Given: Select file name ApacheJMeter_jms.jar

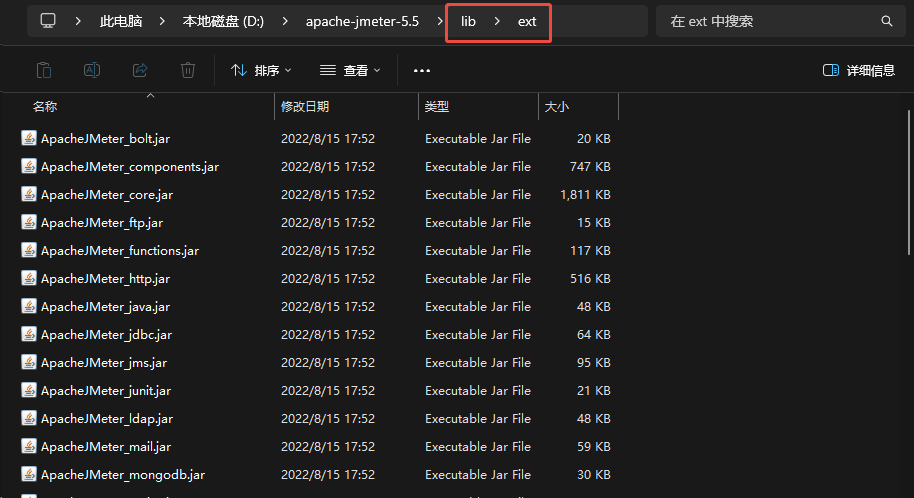Looking at the screenshot, I should coord(104,363).
